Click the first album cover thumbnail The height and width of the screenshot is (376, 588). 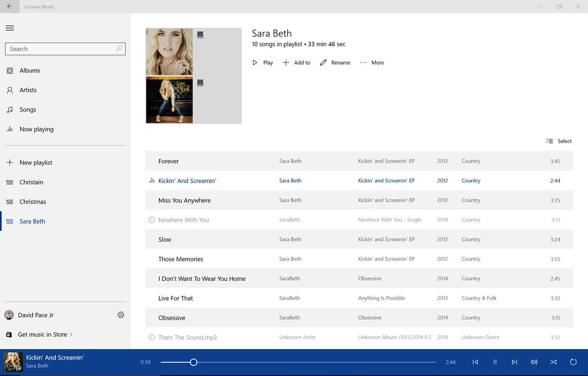pos(170,51)
